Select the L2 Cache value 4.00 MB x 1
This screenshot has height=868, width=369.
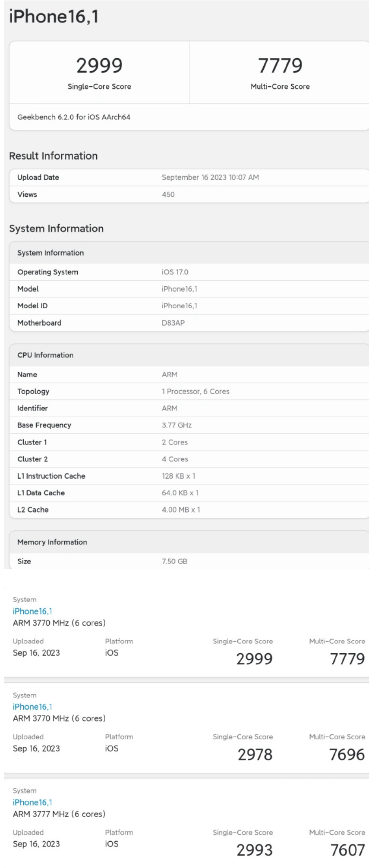click(x=181, y=510)
